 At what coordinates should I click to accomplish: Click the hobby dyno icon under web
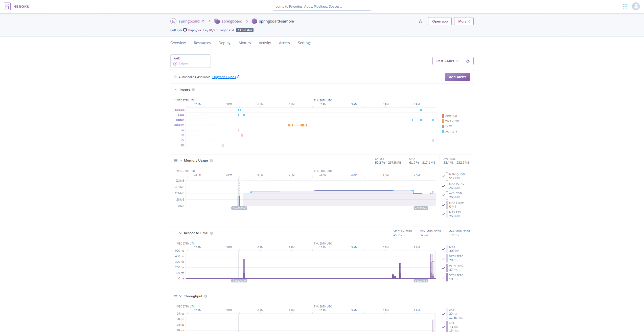[175, 63]
